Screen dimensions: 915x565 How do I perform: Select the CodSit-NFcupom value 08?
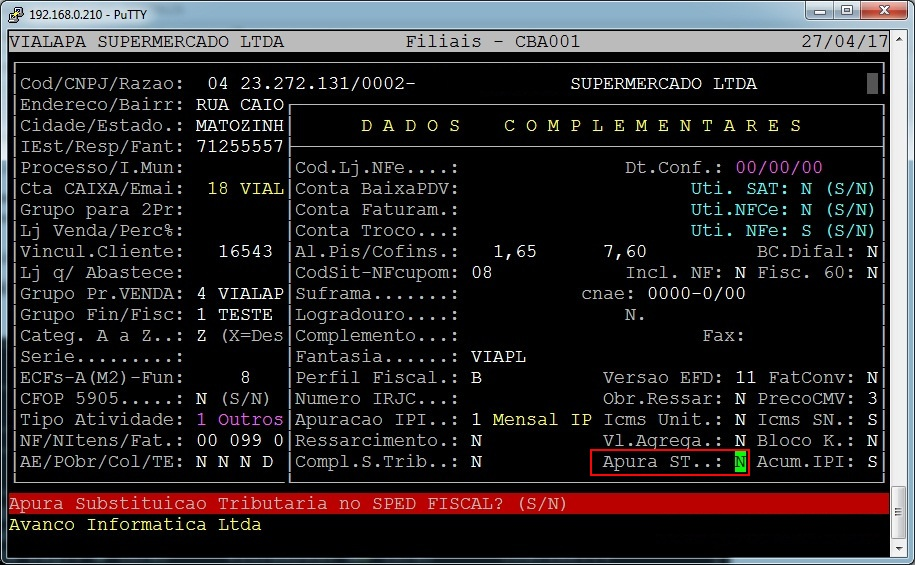(x=481, y=273)
